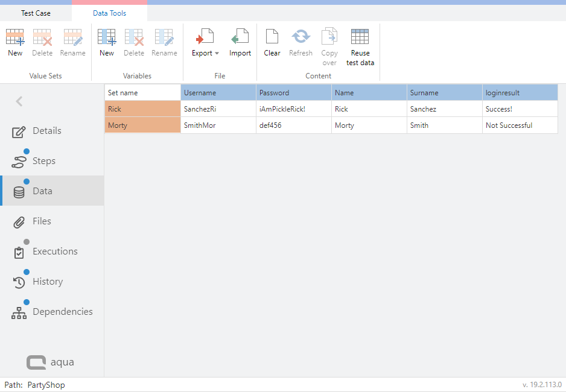Collapse the sidebar with the chevron arrow
Image resolution: width=566 pixels, height=392 pixels.
tap(19, 101)
